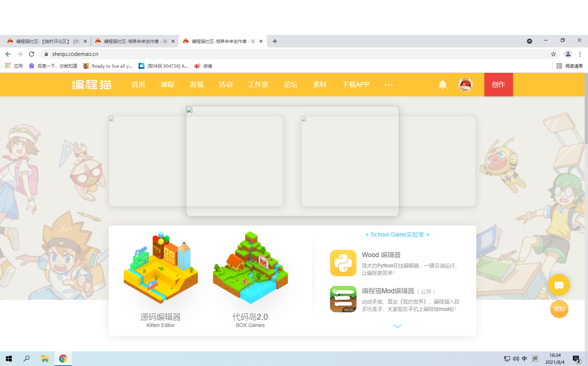This screenshot has width=588, height=366.
Task: Open the 课程 navigation item
Action: coord(168,85)
